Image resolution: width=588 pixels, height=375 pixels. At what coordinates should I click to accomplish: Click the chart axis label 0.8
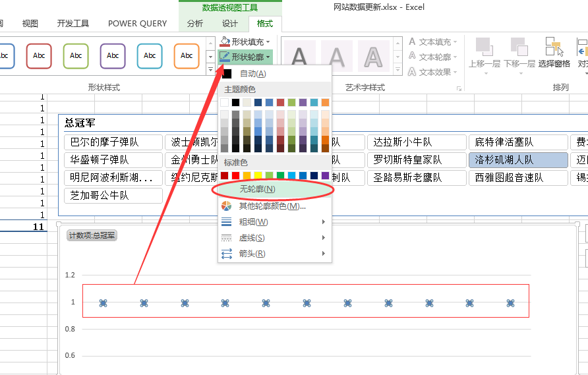(70, 329)
